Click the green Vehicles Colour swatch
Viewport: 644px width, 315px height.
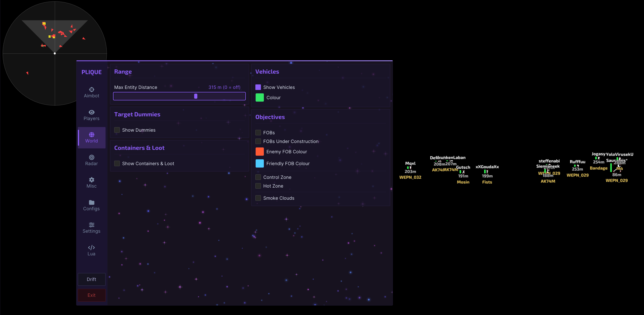pos(260,98)
